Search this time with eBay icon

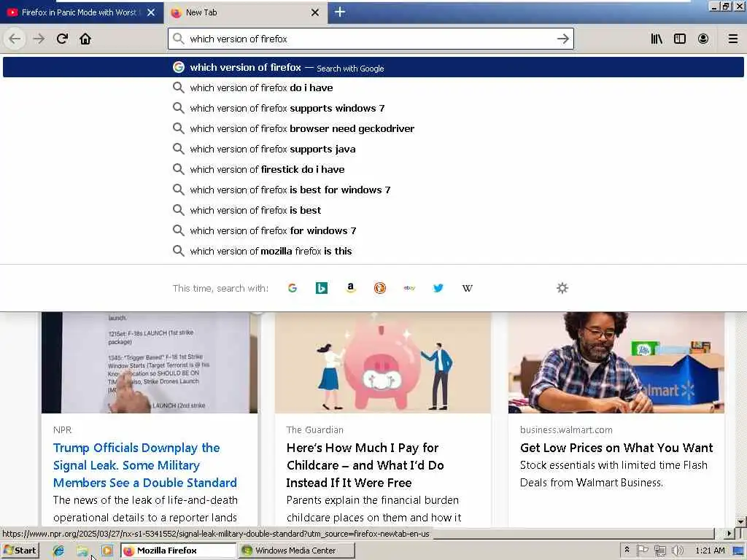tap(409, 288)
